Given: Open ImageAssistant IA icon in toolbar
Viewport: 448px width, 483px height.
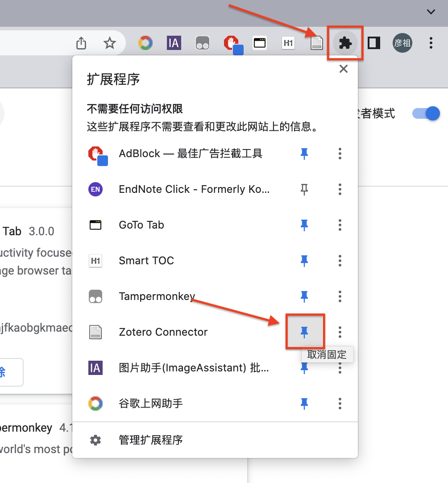Looking at the screenshot, I should coord(174,43).
